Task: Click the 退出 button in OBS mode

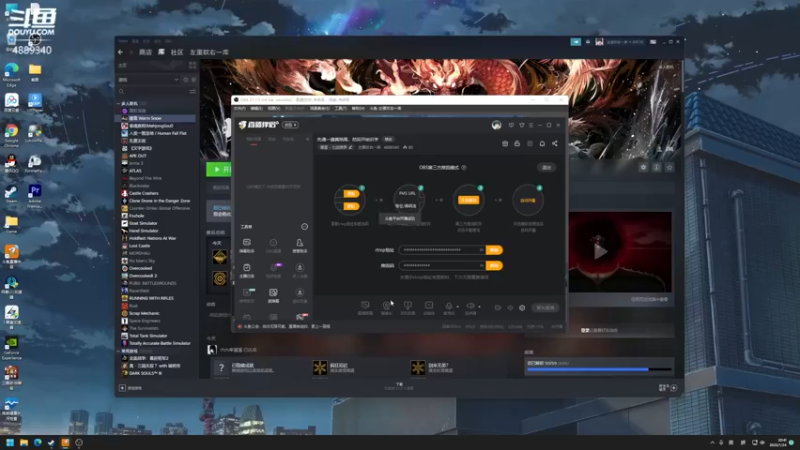Action: [x=546, y=167]
